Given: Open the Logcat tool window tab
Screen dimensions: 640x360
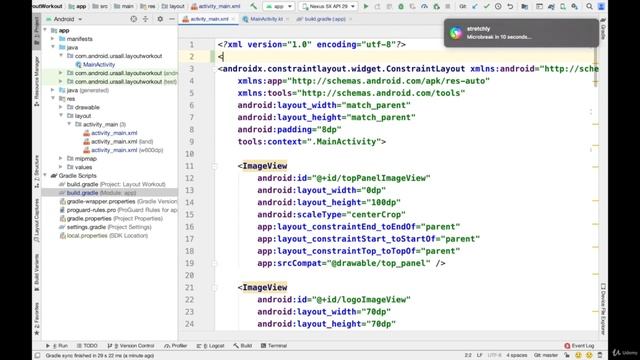Looking at the screenshot, I should 210,346.
